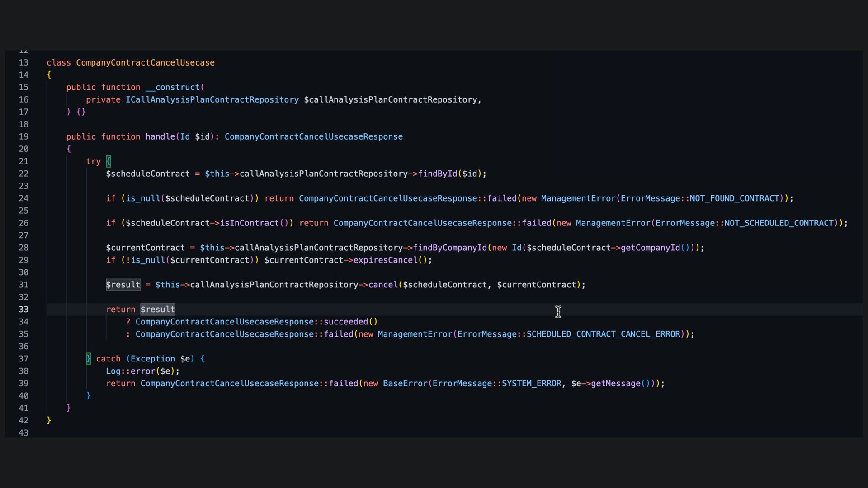Screen dimensions: 868x488
Task: Click line number 33 in the gutter
Action: point(24,310)
